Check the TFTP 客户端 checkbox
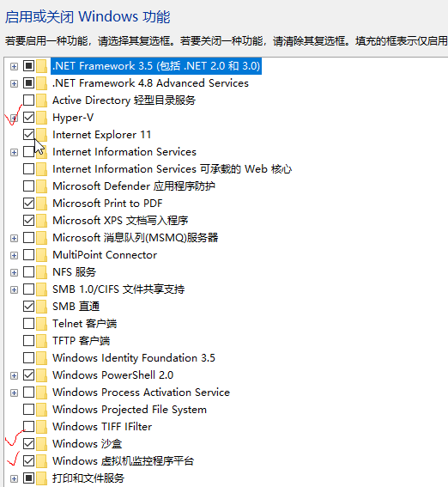The width and height of the screenshot is (448, 487). (x=28, y=341)
